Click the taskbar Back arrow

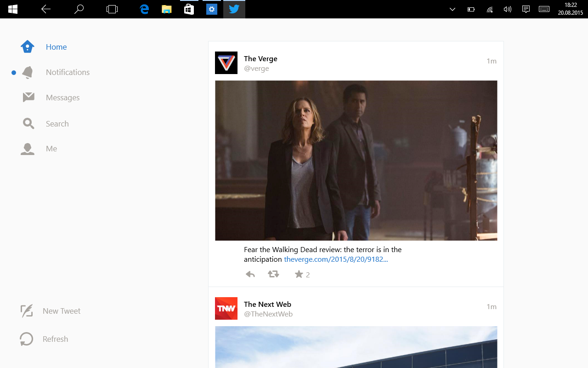click(x=46, y=9)
